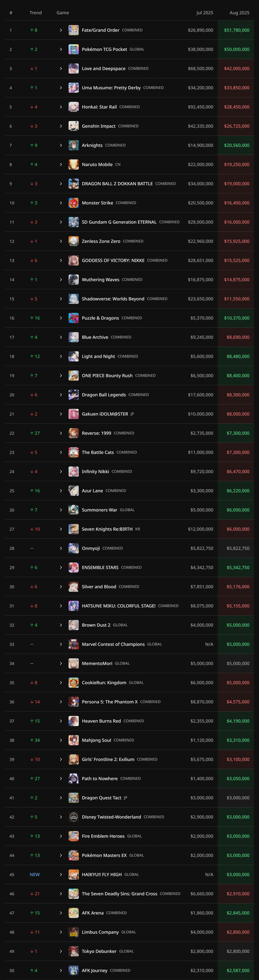Open the Zenless Zone Zero title link
This screenshot has width=259, height=980.
point(101,241)
